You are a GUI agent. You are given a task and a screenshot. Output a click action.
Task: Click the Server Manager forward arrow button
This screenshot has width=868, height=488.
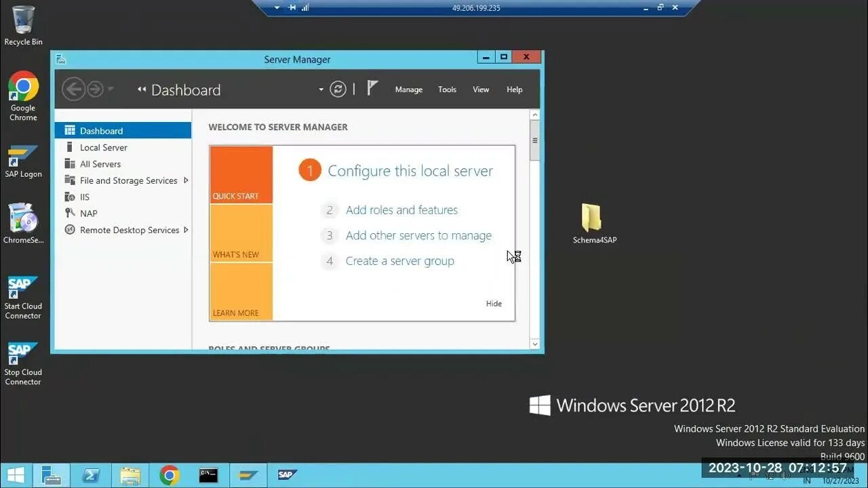coord(95,89)
